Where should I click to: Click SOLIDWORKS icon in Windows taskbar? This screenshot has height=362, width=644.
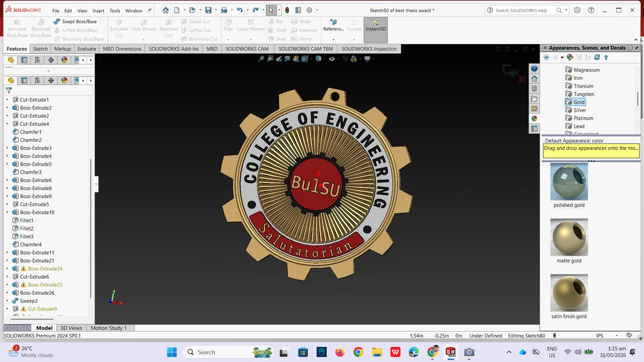click(450, 352)
